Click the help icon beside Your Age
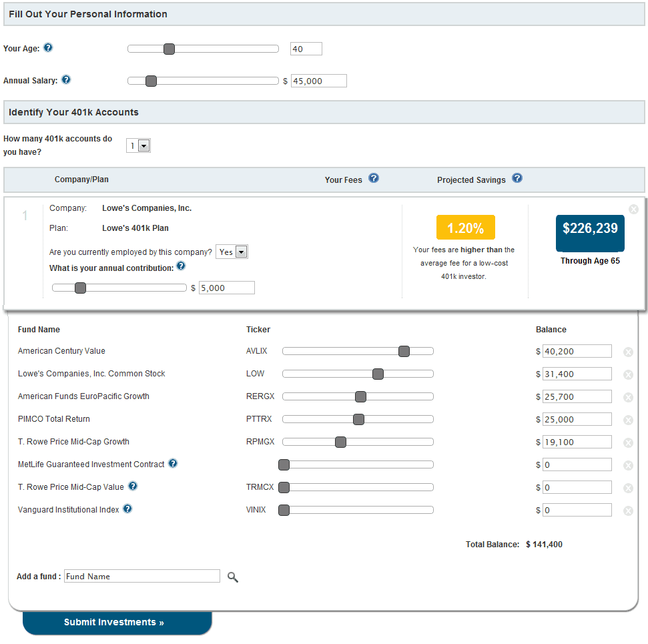The width and height of the screenshot is (648, 644). 48,48
